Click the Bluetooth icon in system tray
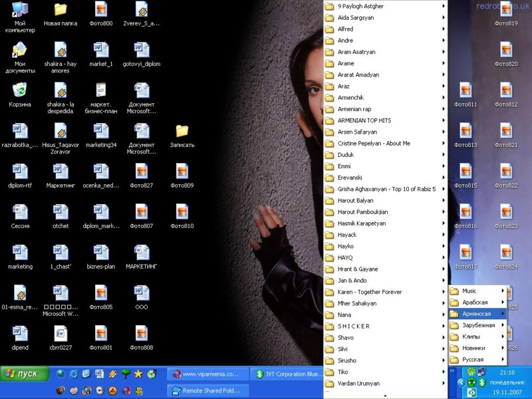 [482, 383]
